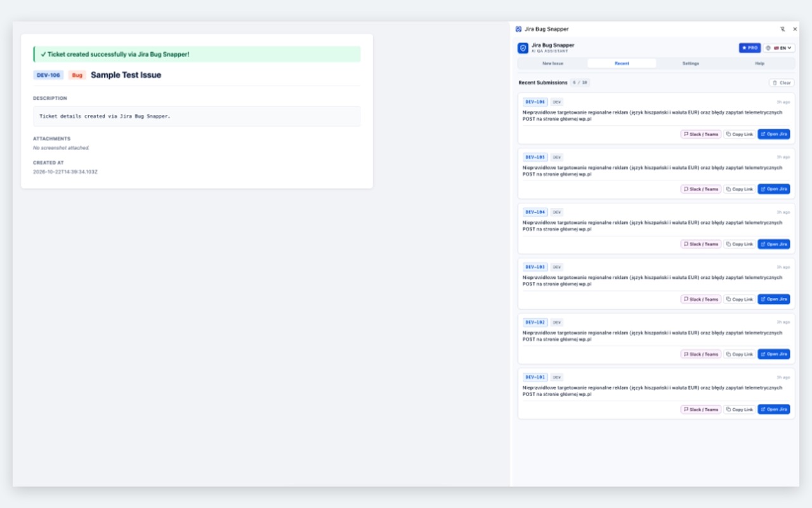Copy link for DEV-102
The image size is (812, 508).
(740, 354)
